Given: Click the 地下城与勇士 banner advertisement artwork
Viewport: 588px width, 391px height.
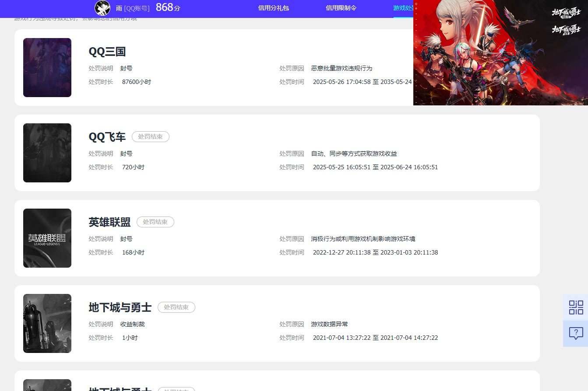Looking at the screenshot, I should (x=500, y=52).
